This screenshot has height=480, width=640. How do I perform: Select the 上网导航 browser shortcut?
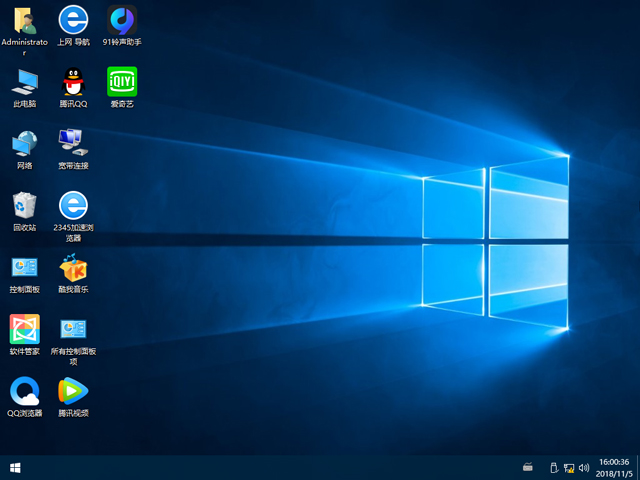73,20
